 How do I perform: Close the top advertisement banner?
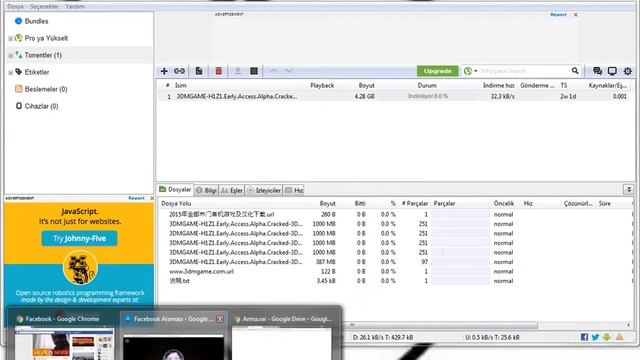576,15
